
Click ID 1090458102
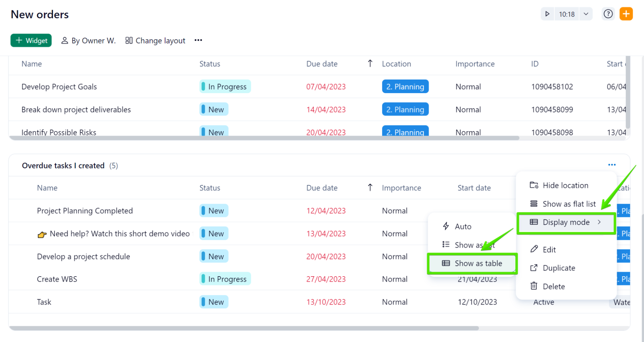(552, 87)
